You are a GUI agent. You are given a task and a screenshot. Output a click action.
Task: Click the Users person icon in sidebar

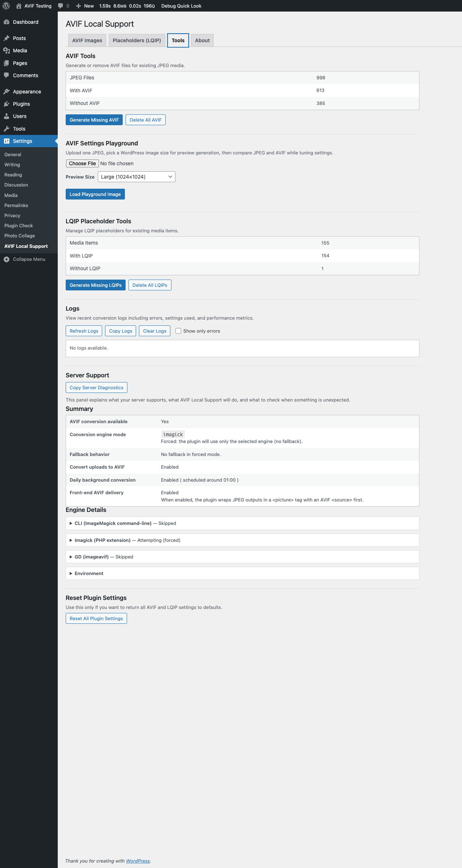pyautogui.click(x=6, y=116)
